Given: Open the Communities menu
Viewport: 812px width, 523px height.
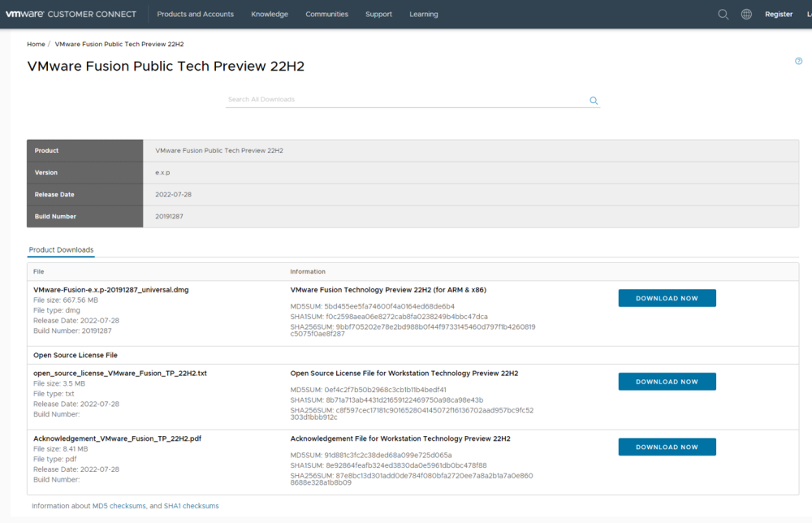Looking at the screenshot, I should (326, 14).
